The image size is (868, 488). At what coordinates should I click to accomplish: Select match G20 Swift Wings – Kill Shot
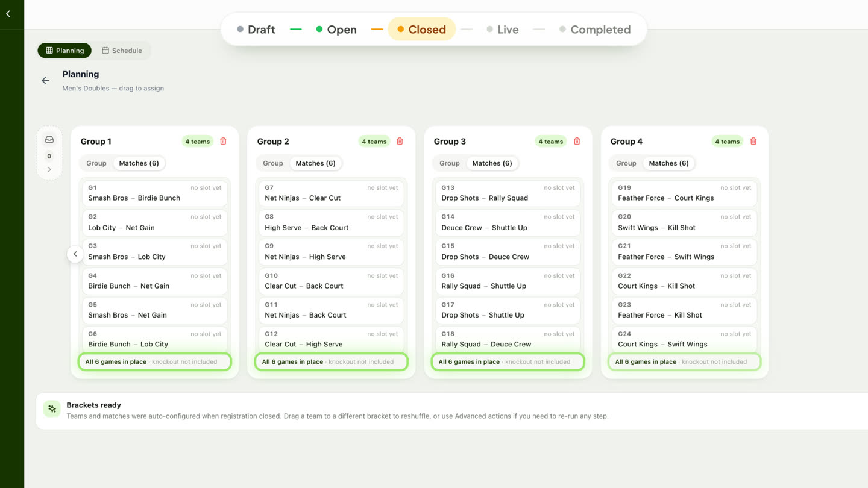pyautogui.click(x=685, y=222)
